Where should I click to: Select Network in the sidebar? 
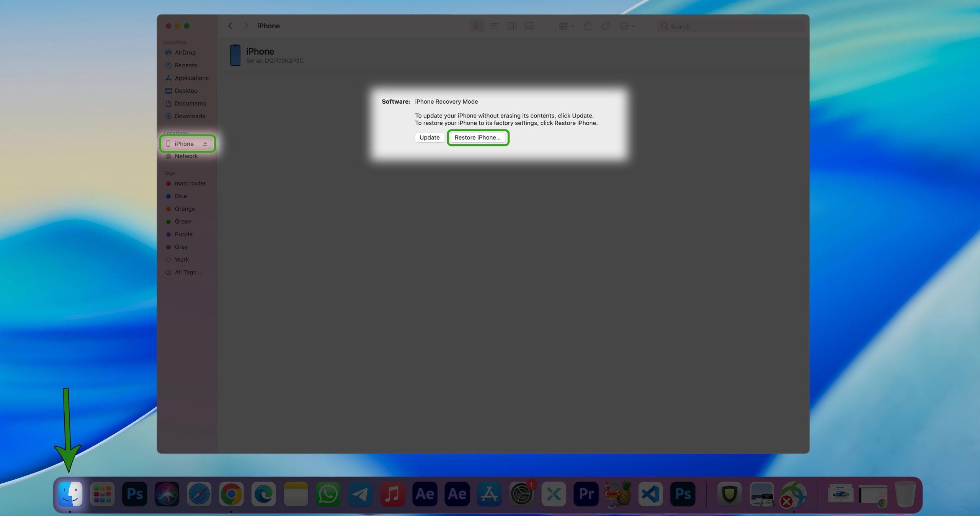(x=186, y=156)
